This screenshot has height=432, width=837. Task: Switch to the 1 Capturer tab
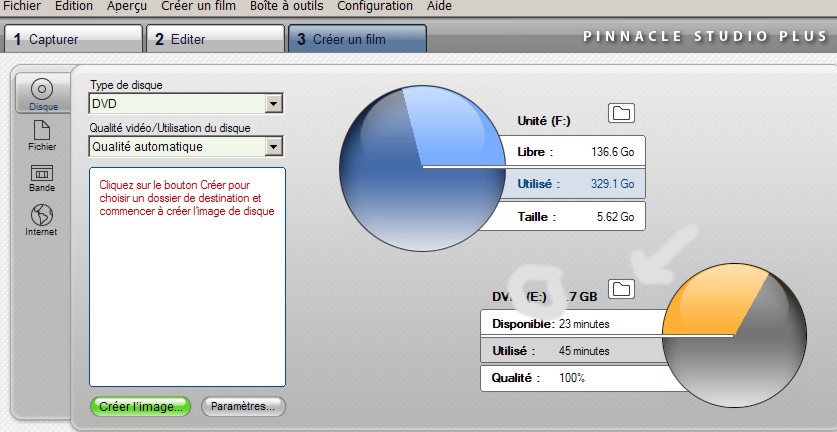point(73,39)
